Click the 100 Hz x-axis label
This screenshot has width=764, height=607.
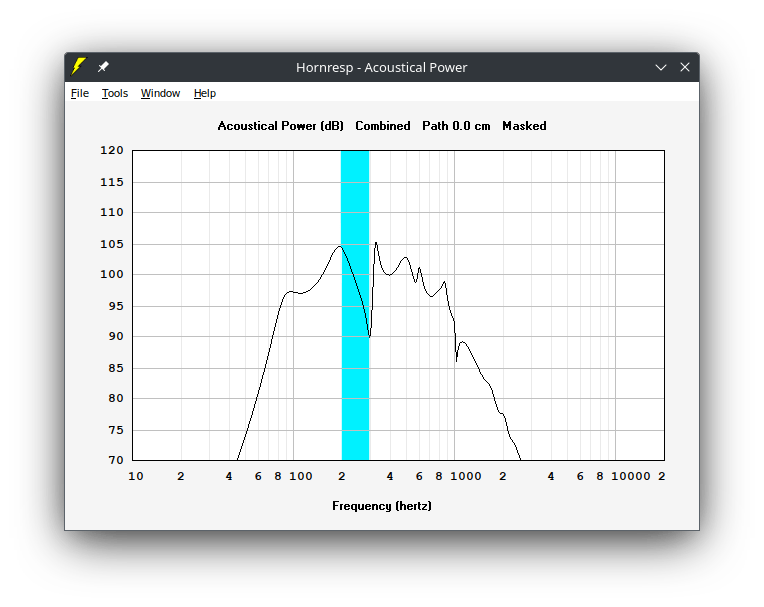[301, 476]
